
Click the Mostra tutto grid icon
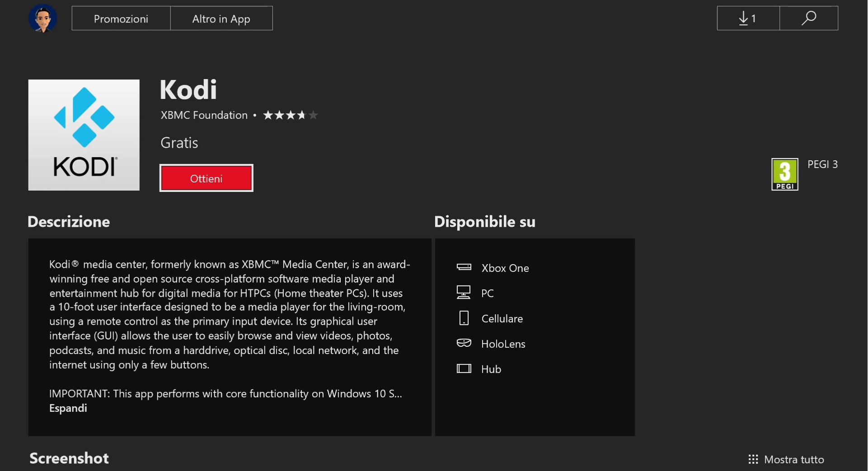click(753, 460)
